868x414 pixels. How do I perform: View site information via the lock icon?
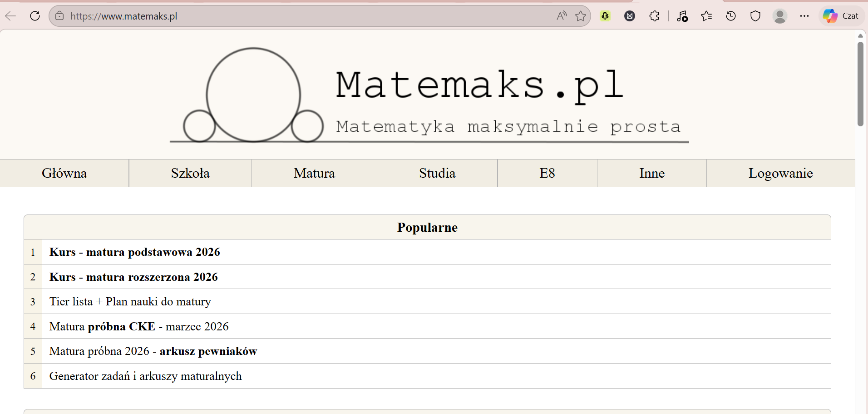(x=59, y=16)
